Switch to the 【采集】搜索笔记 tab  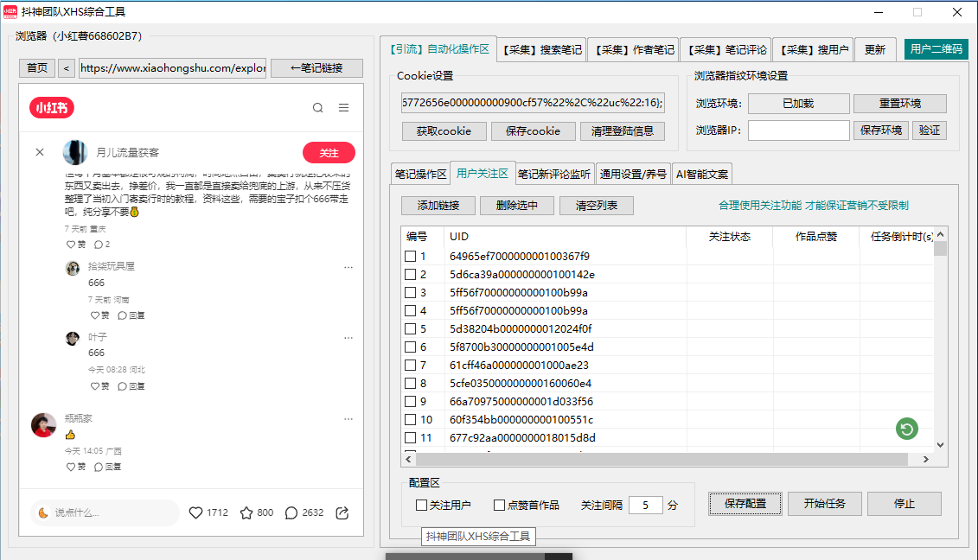pyautogui.click(x=540, y=49)
